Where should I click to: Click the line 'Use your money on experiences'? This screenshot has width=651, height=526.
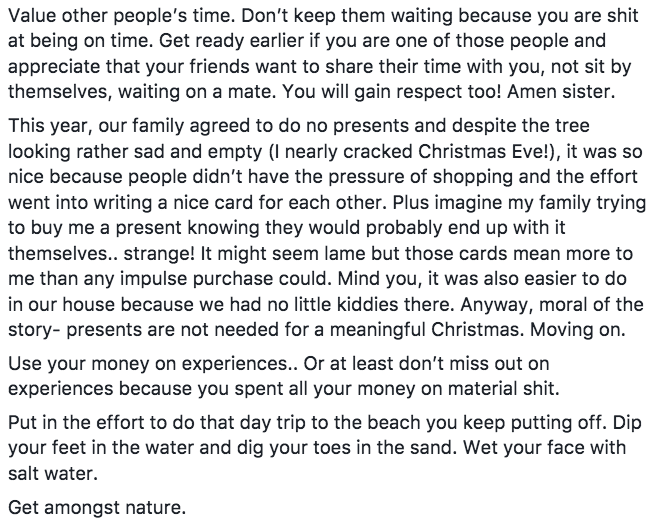pyautogui.click(x=147, y=364)
